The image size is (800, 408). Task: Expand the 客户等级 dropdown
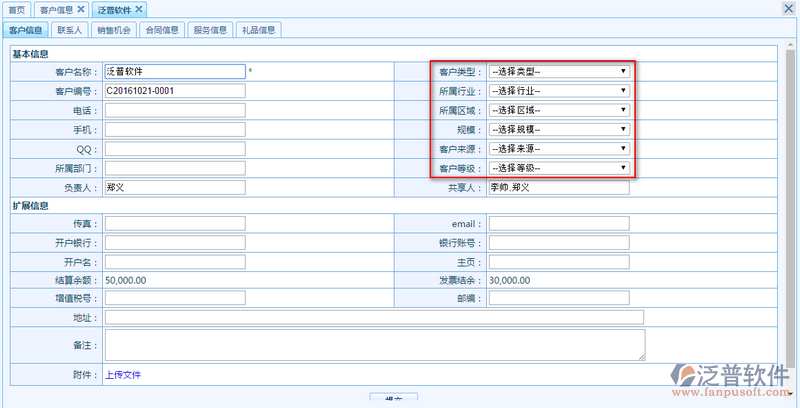559,168
